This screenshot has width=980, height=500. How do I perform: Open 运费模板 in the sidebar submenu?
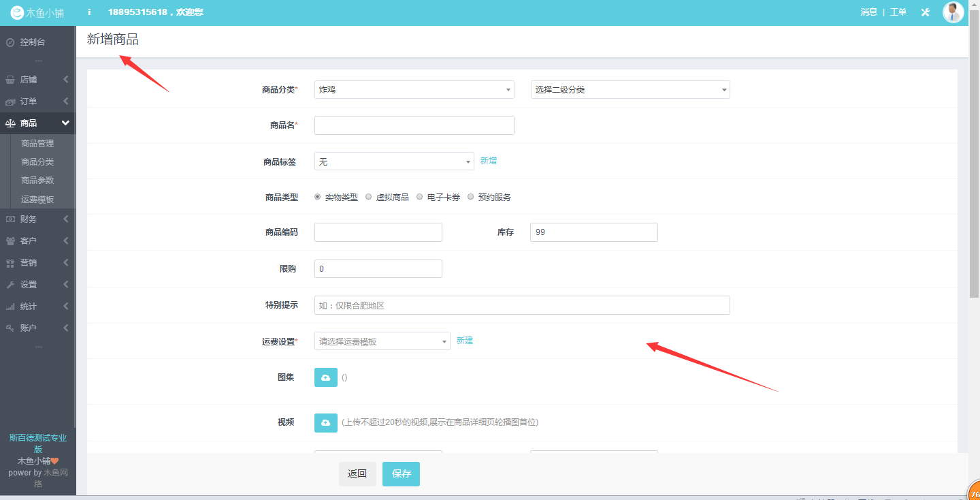(x=37, y=200)
